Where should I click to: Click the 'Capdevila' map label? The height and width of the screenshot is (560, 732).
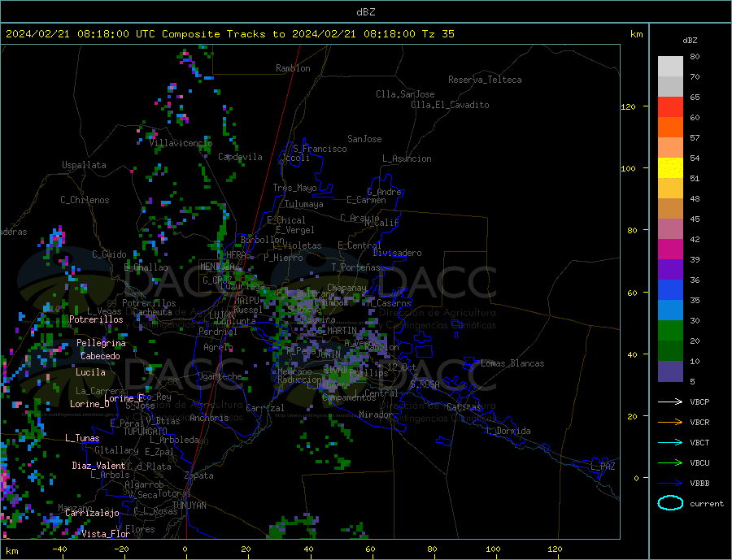pos(240,157)
